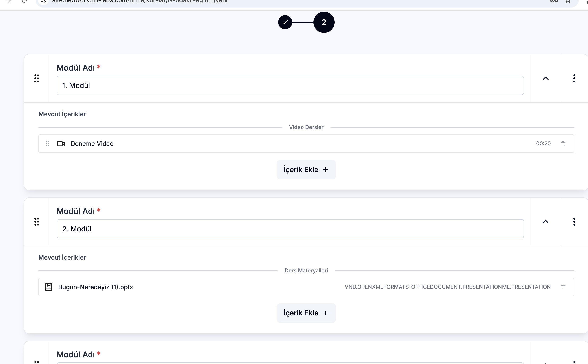This screenshot has width=588, height=364.
Task: Collapse the 1. Modül section
Action: 545,78
